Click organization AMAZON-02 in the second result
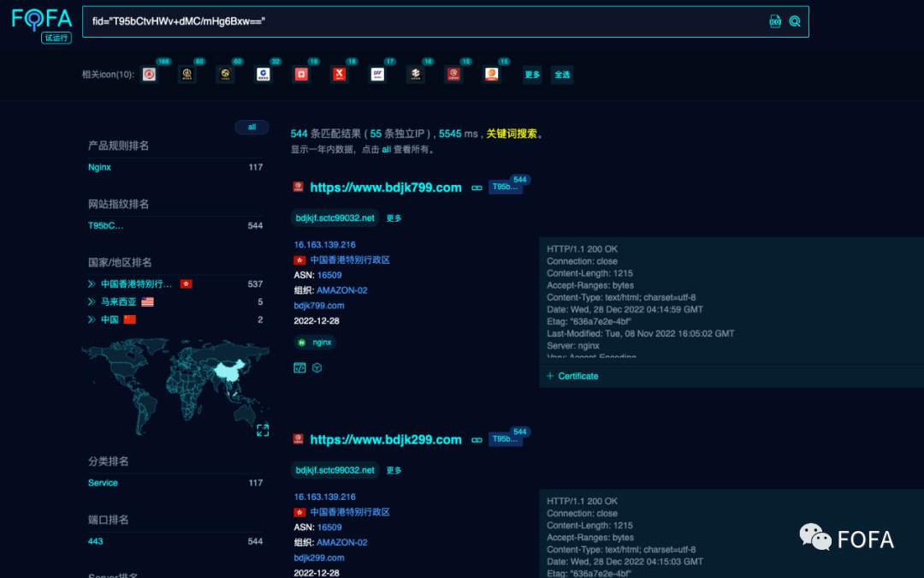 tap(341, 542)
